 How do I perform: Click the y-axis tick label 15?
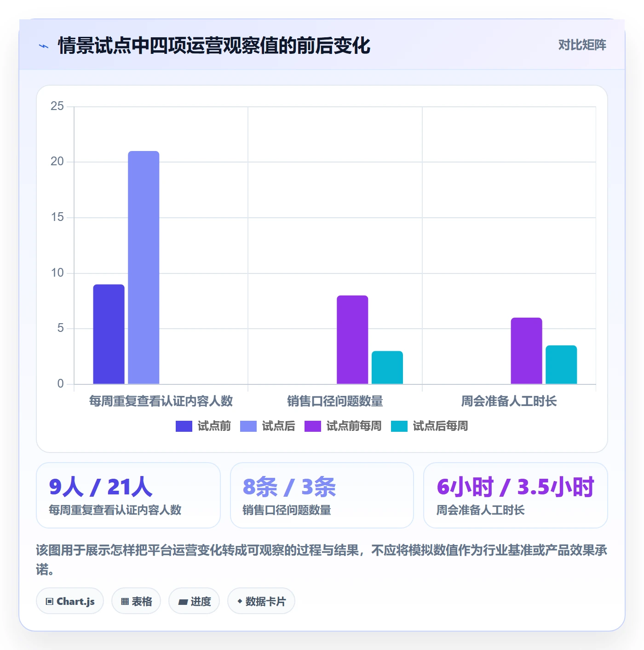57,217
